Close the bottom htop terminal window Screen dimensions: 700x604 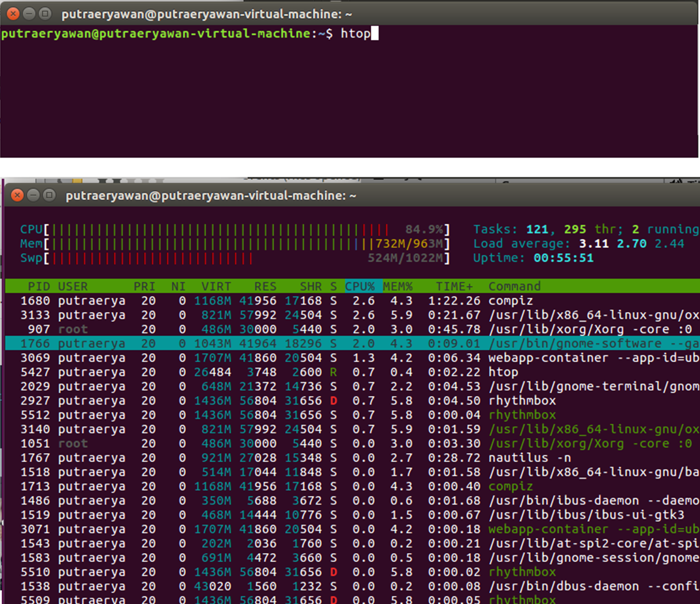click(17, 195)
